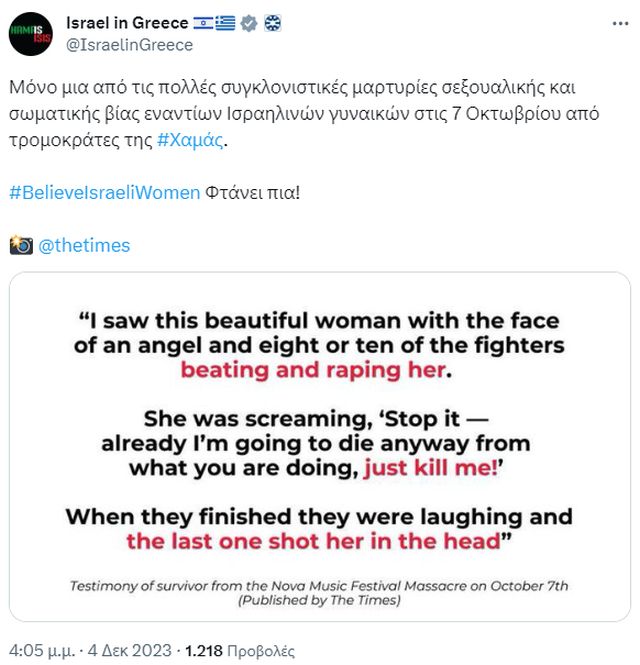640x665 pixels.
Task: Open the #Χαμάς hashtag
Action: tap(191, 140)
